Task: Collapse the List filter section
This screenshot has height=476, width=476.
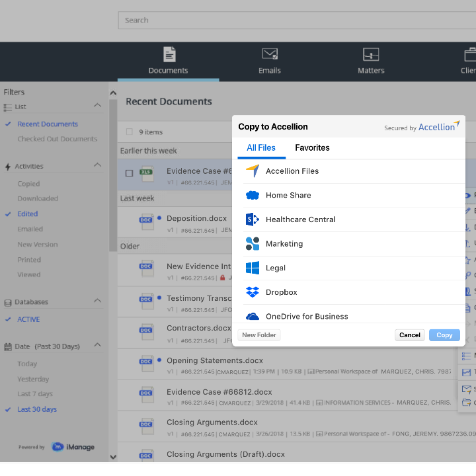Action: (x=97, y=106)
